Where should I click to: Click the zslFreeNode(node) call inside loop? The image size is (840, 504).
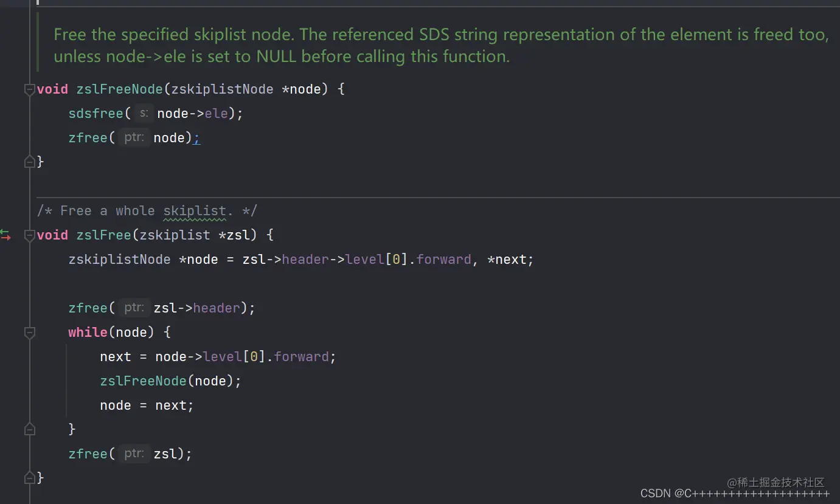pos(170,381)
